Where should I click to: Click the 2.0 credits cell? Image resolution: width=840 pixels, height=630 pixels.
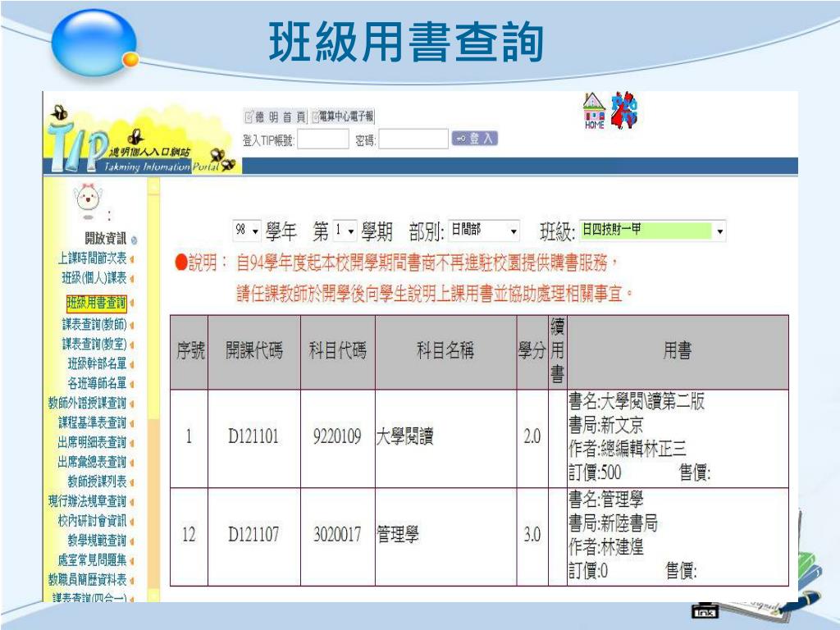(532, 437)
